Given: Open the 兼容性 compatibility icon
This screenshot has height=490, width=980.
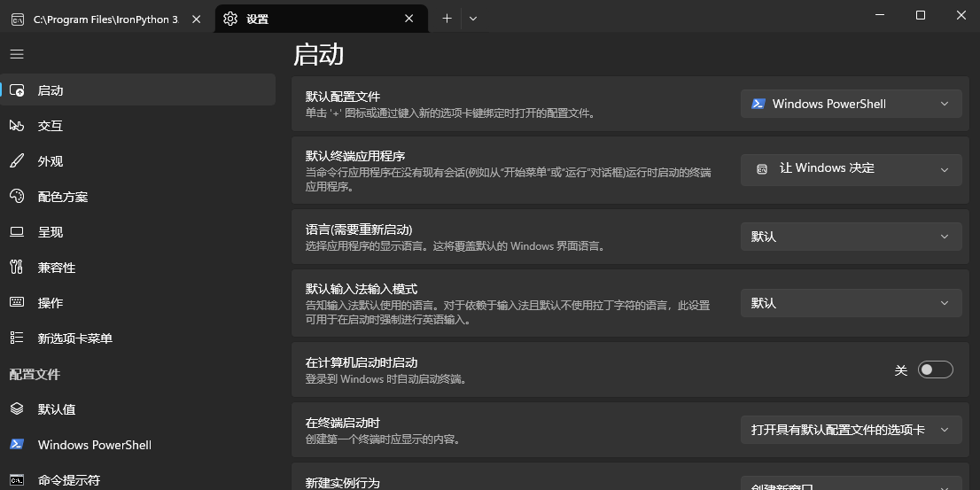Looking at the screenshot, I should point(16,268).
